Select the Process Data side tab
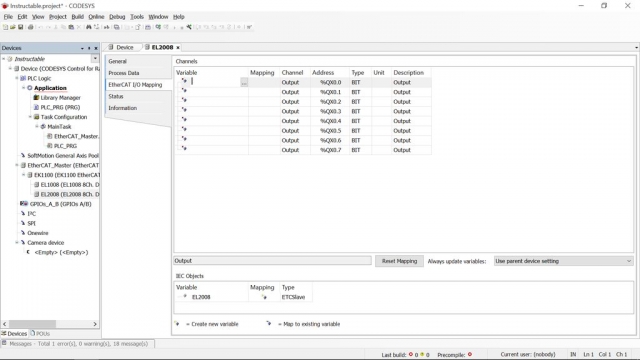 tap(124, 73)
